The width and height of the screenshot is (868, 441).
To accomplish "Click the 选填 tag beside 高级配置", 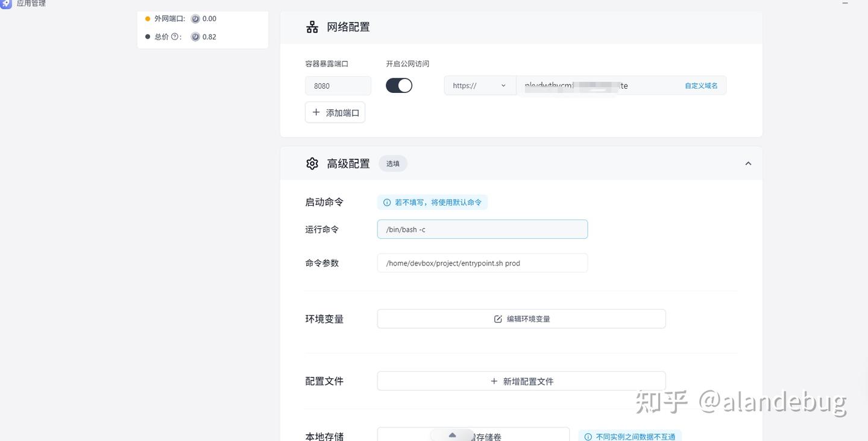I will [x=392, y=163].
